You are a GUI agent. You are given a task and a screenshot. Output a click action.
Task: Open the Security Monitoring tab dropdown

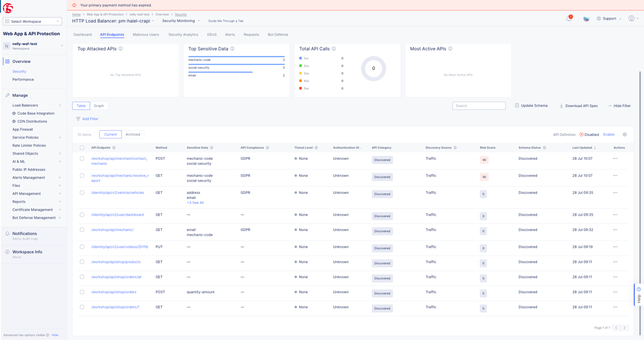(x=180, y=19)
